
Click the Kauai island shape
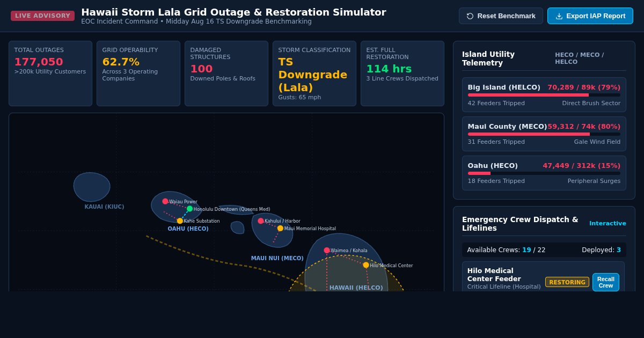(92, 187)
